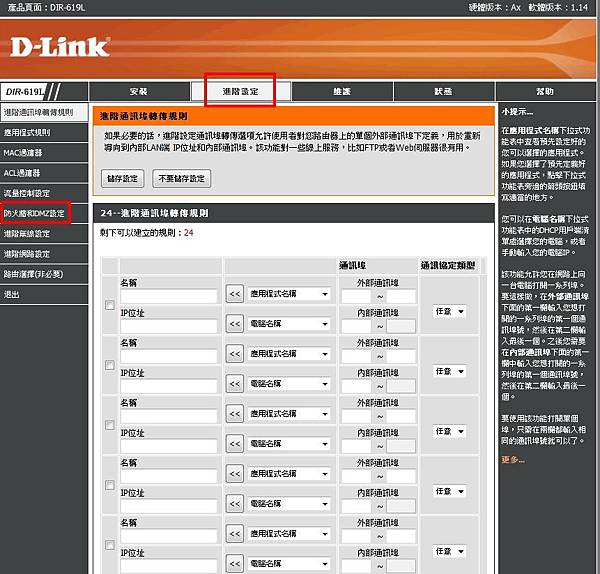
Task: Open ACL過濾器 in the sidebar
Action: tap(44, 173)
